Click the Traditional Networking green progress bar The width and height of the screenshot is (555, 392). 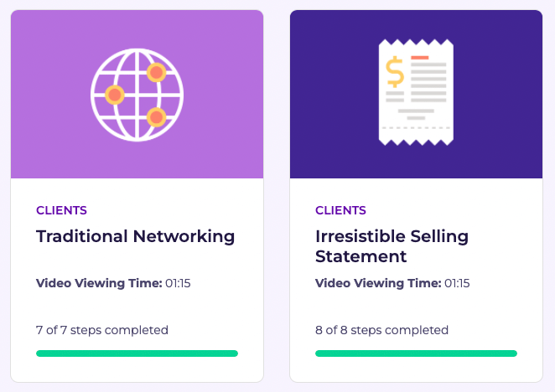pyautogui.click(x=137, y=353)
